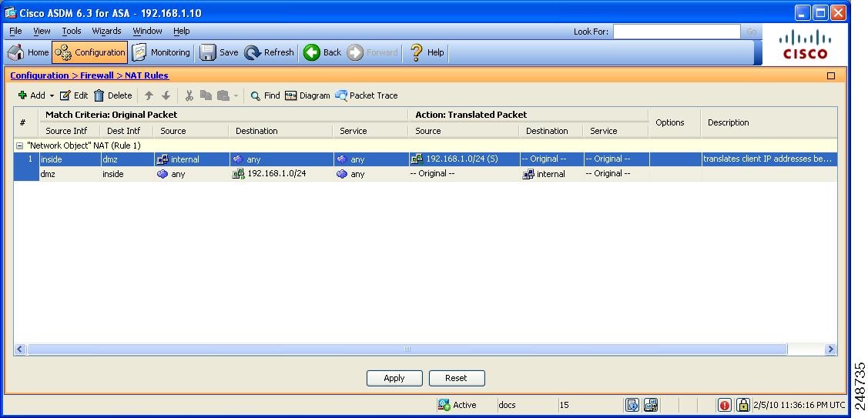Click the Look For search field
The height and width of the screenshot is (418, 868).
pyautogui.click(x=676, y=32)
